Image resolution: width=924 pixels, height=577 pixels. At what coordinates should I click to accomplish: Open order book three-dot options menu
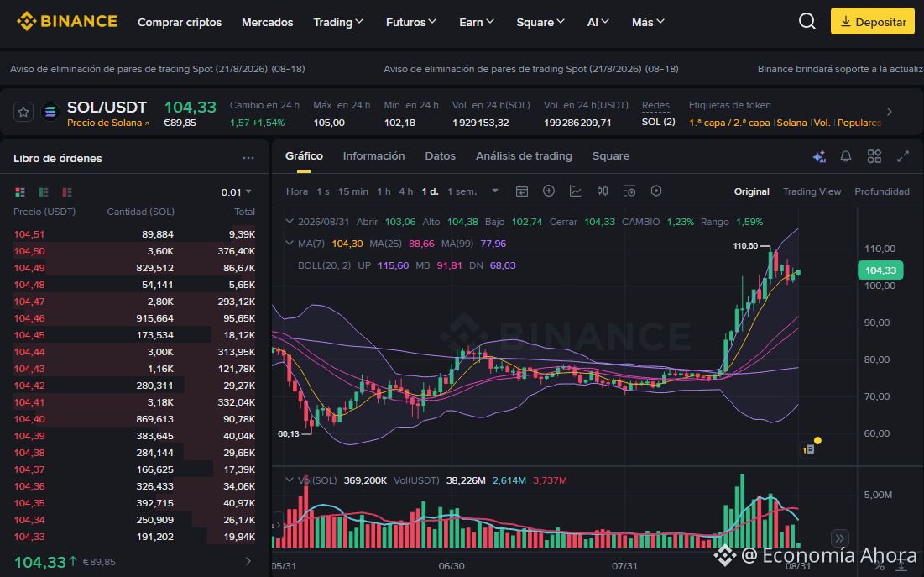(248, 158)
